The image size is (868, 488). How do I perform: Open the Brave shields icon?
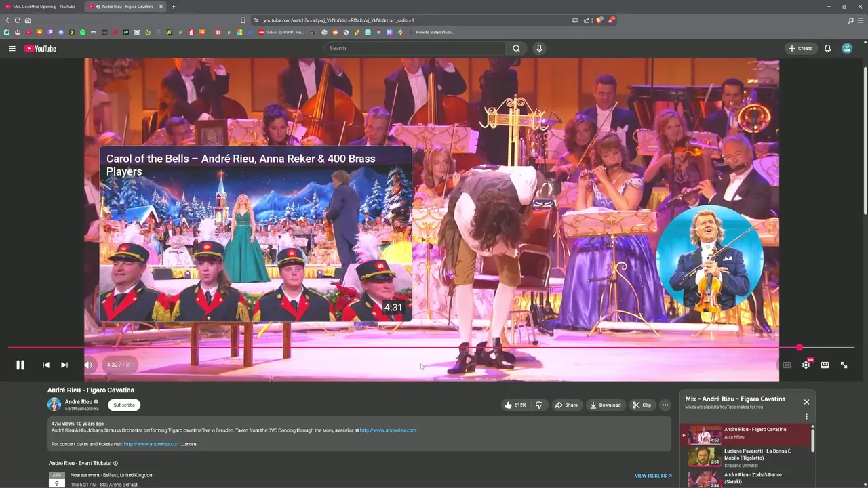(x=599, y=20)
